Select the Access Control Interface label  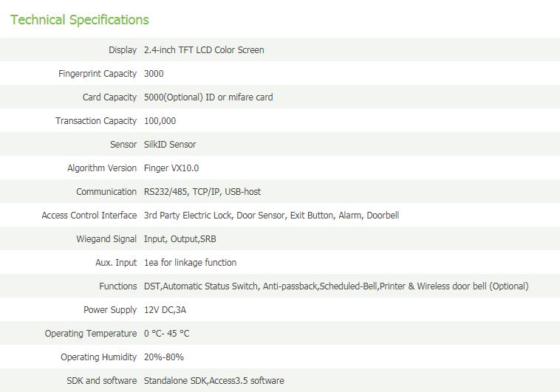coord(89,216)
